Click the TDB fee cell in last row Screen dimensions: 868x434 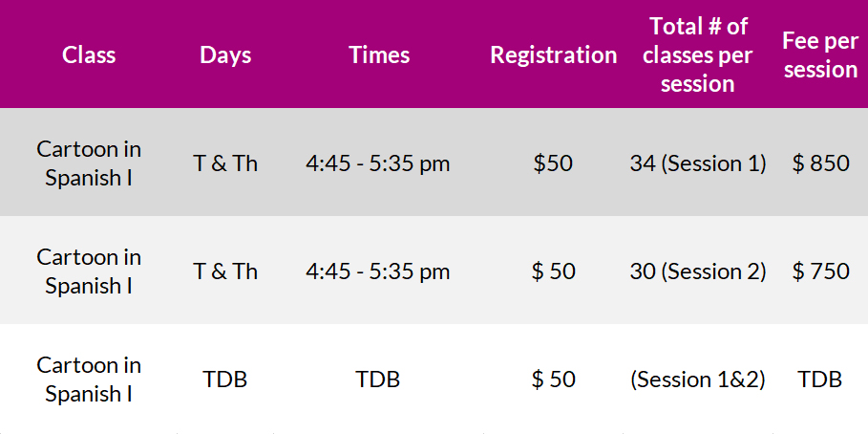click(x=820, y=380)
